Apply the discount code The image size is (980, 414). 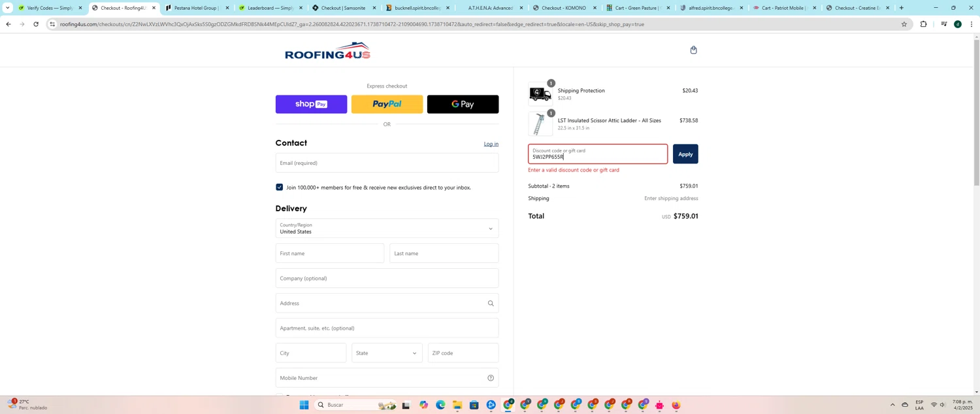coord(685,154)
